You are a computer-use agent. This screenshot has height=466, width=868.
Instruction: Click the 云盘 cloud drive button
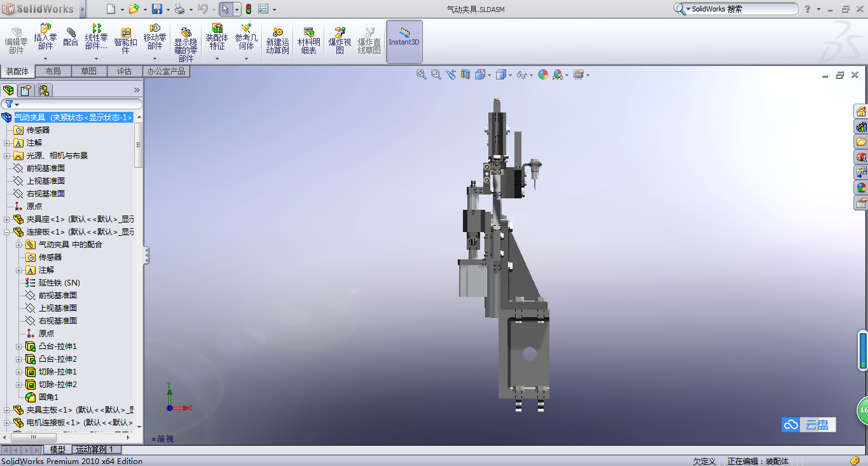click(x=809, y=425)
